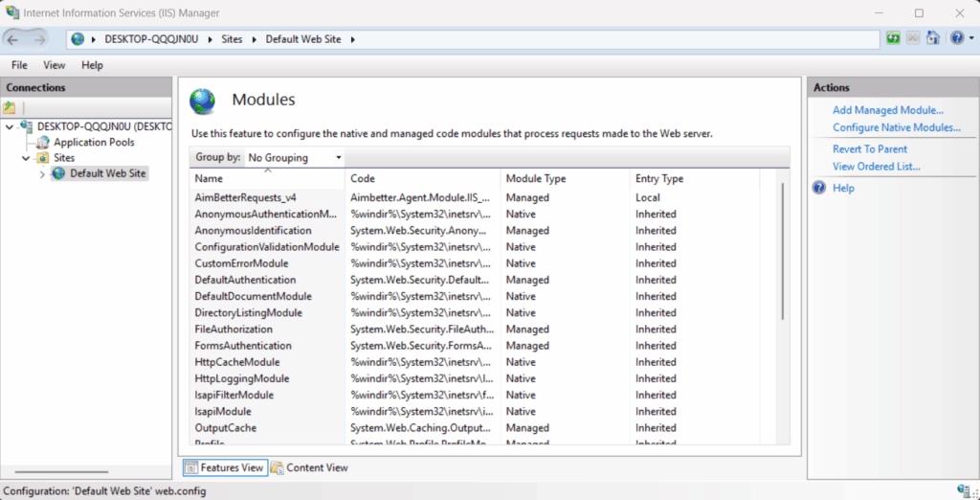This screenshot has width=980, height=500.
Task: Select the IsapiFilterModule row
Action: [474, 396]
